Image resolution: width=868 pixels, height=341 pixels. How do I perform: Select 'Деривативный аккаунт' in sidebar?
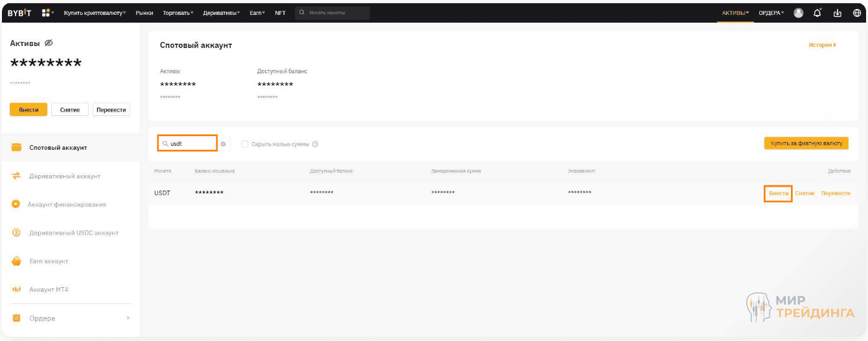click(65, 176)
